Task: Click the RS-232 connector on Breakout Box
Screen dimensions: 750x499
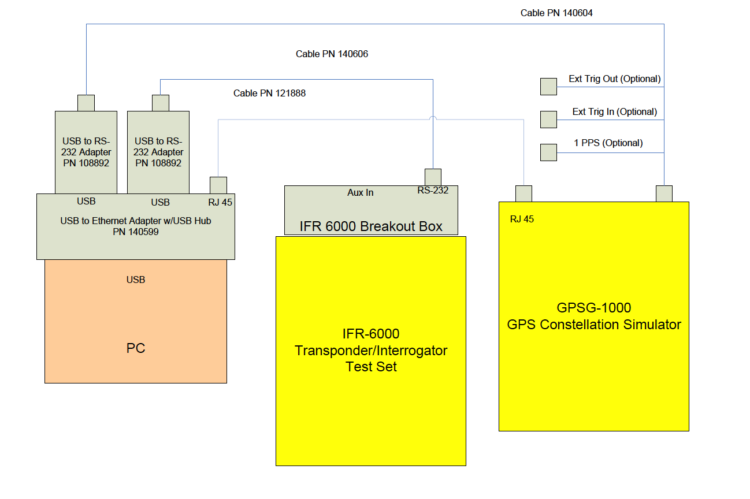Action: point(433,177)
